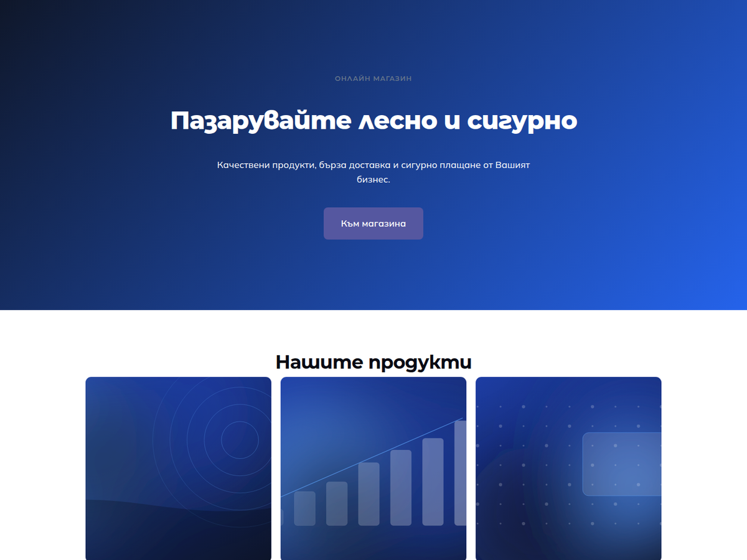Select the word 'Пазарувайте' in the main heading
Image resolution: width=747 pixels, height=560 pixels.
point(261,121)
